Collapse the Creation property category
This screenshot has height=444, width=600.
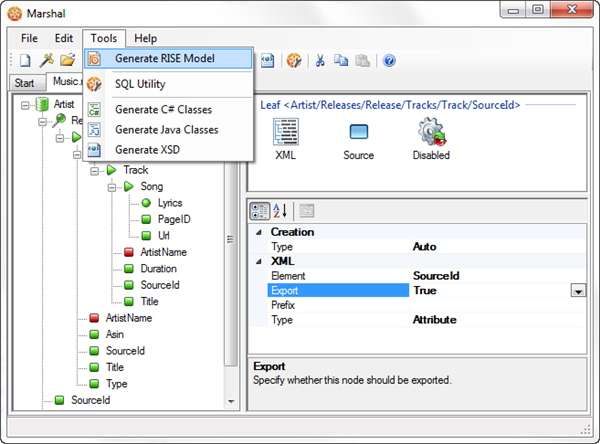[x=259, y=232]
